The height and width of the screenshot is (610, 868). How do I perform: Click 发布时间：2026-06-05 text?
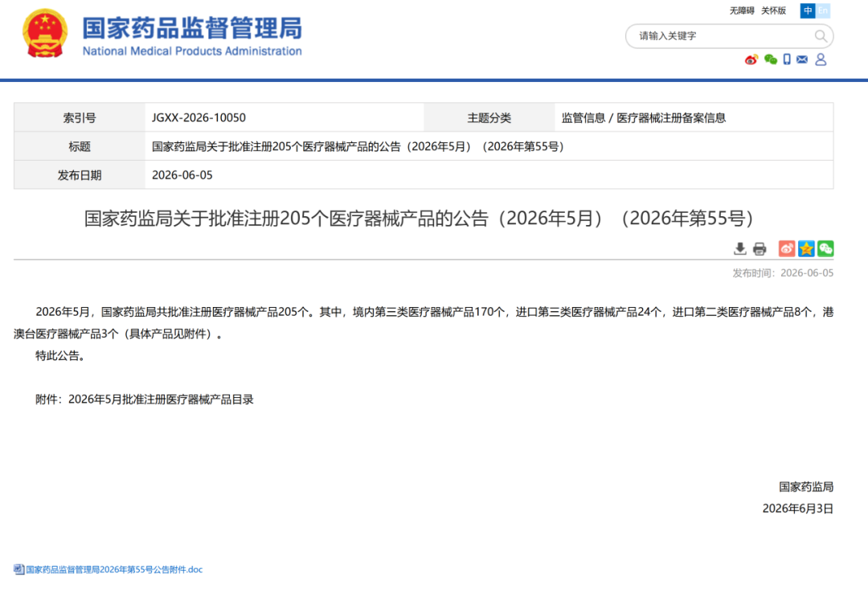click(x=783, y=273)
